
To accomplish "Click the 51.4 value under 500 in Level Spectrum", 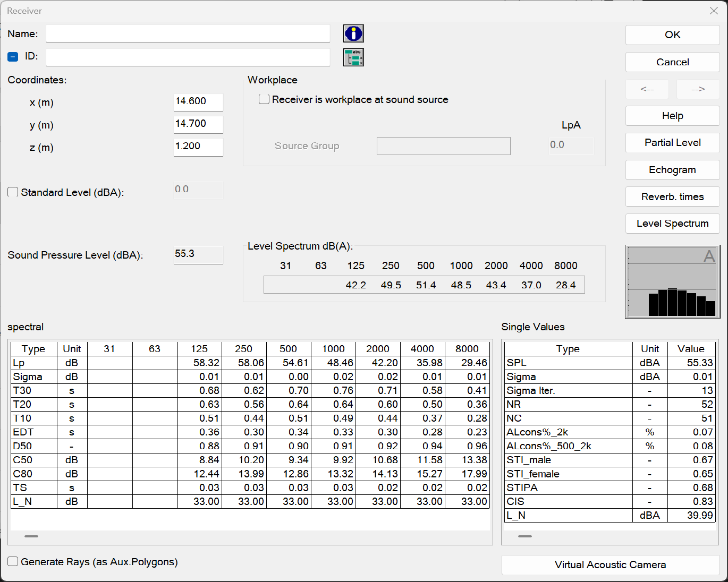I will click(x=426, y=285).
